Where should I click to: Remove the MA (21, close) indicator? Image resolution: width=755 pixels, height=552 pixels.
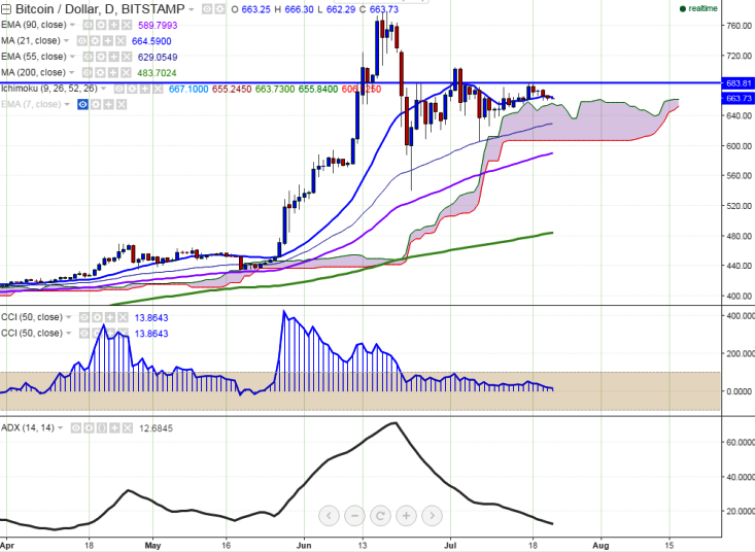coord(120,41)
